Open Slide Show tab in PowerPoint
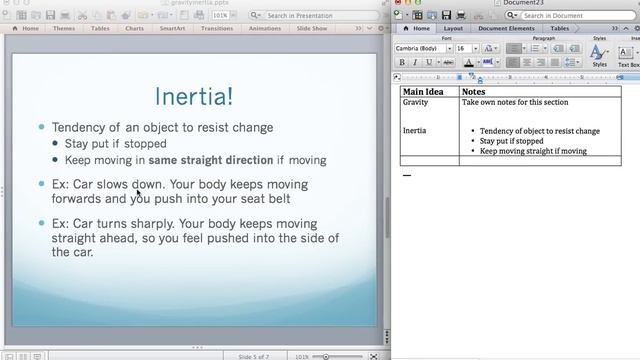Image resolution: width=640 pixels, height=360 pixels. coord(312,28)
